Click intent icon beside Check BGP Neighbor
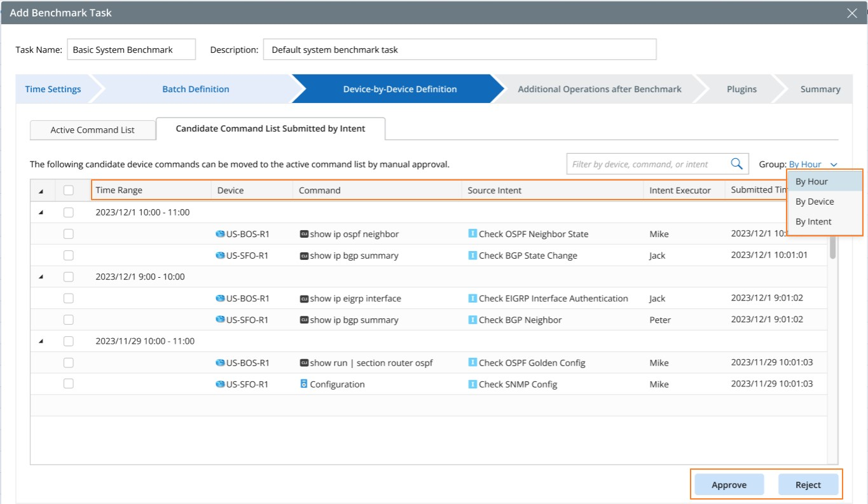 [x=472, y=320]
